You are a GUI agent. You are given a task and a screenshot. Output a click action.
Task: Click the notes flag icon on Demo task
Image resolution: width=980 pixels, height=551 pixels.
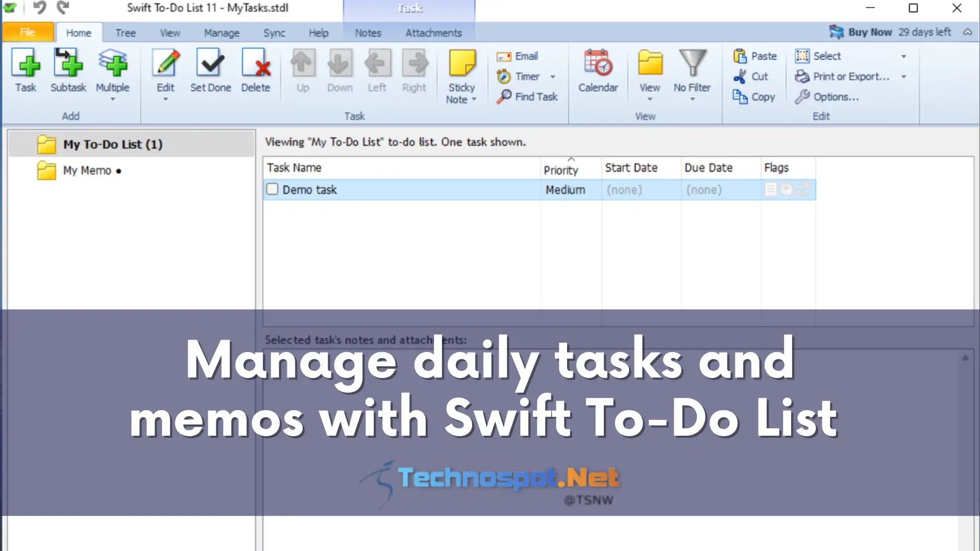771,189
